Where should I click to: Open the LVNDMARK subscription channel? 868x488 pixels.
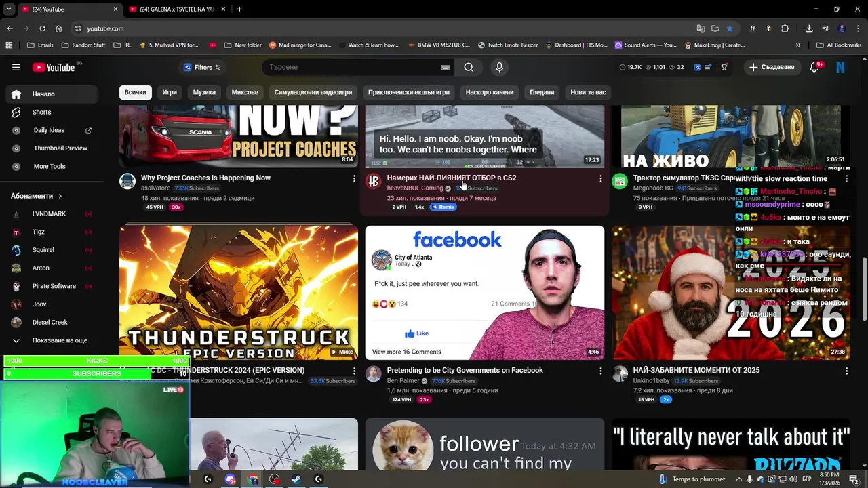pos(49,213)
